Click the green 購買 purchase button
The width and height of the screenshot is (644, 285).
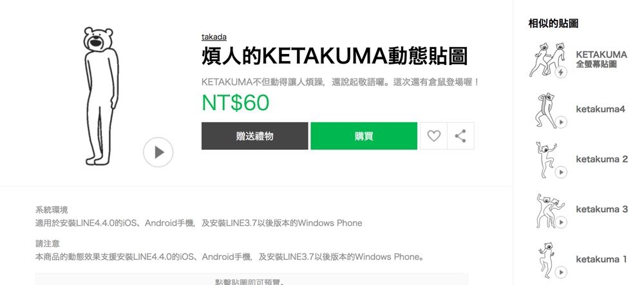[364, 136]
